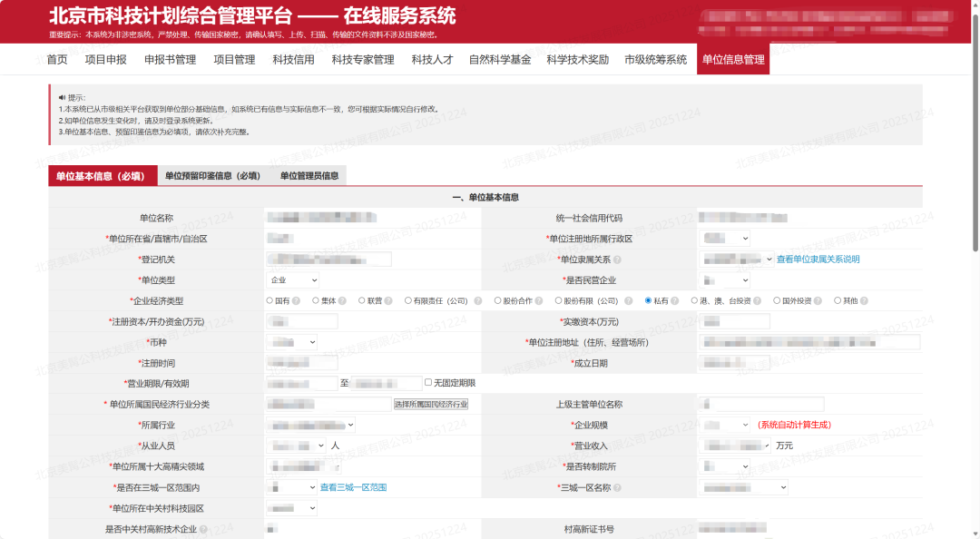
Task: Click the 单位注册地址 input field
Action: click(x=809, y=342)
